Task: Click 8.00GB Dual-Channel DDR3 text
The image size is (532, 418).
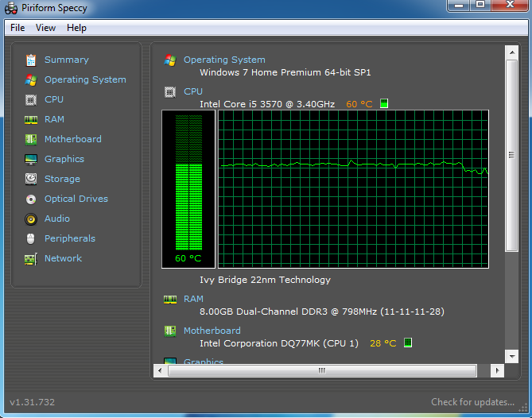Action: (x=264, y=312)
